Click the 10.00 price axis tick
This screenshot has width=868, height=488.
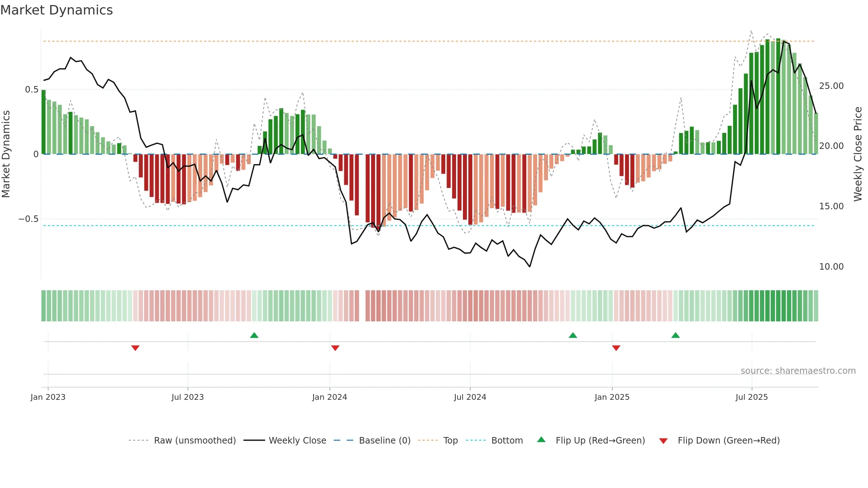831,267
